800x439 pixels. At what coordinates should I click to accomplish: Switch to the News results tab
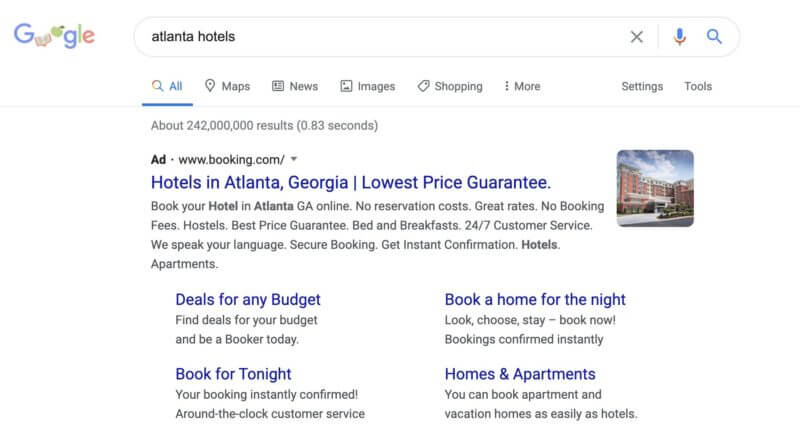[x=295, y=86]
